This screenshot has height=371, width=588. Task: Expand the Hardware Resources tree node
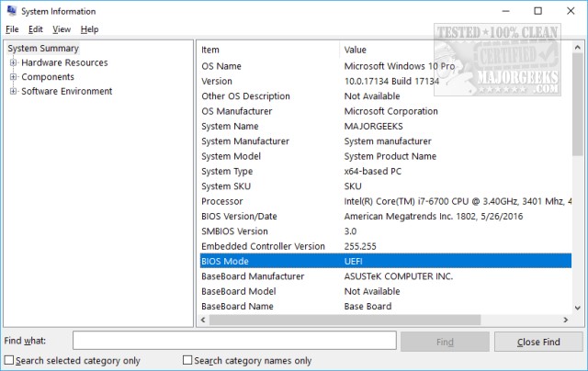(x=14, y=62)
